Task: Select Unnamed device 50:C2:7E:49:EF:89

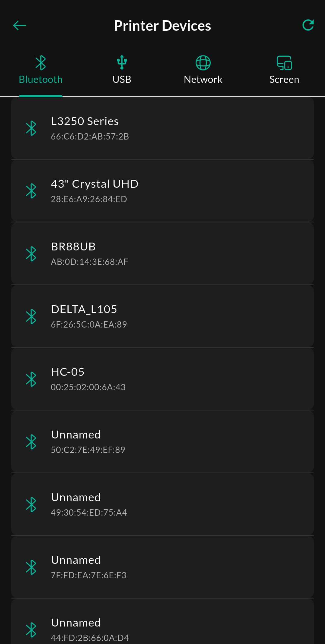Action: tap(162, 442)
